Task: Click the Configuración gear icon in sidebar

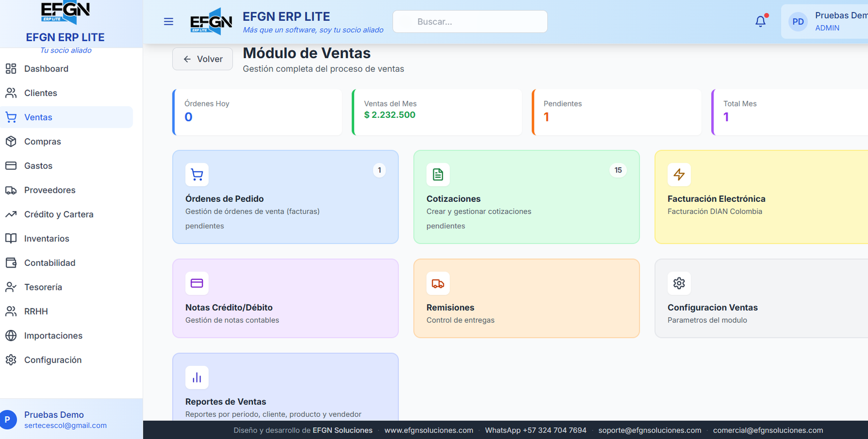Action: [x=11, y=360]
